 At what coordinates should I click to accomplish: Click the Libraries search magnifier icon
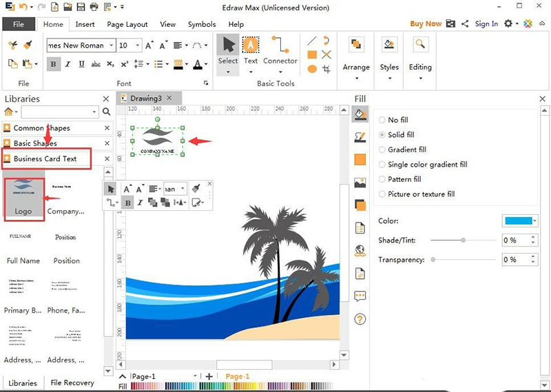coord(107,112)
